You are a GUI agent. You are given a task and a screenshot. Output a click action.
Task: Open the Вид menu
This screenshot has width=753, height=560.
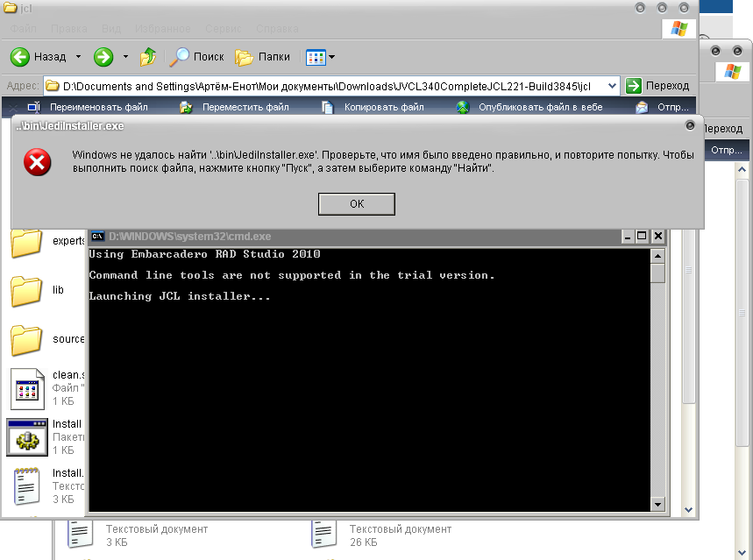pyautogui.click(x=111, y=29)
